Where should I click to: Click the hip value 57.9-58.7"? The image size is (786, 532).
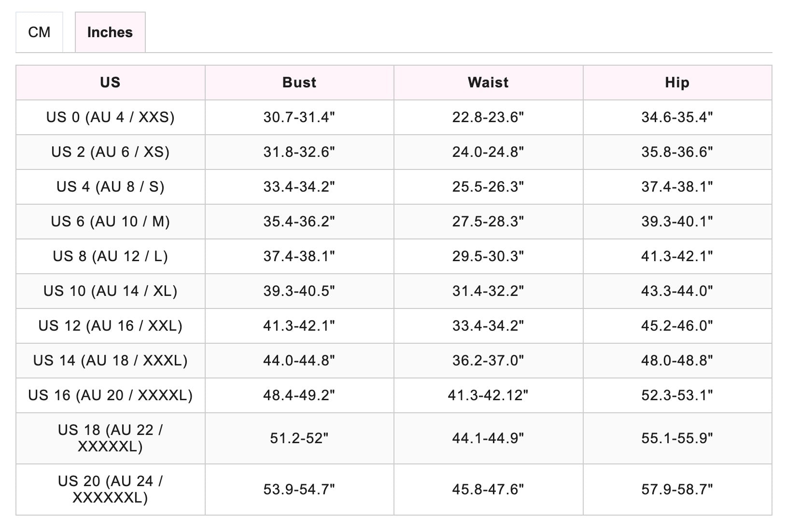(x=677, y=490)
